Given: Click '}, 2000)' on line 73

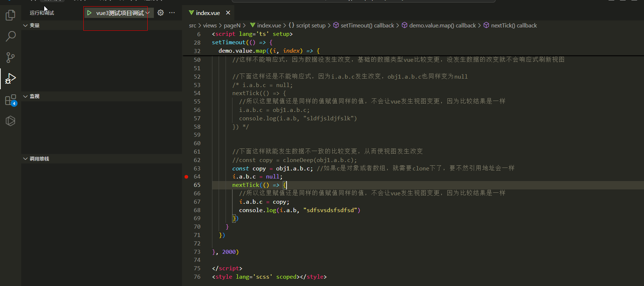Looking at the screenshot, I should [x=225, y=252].
